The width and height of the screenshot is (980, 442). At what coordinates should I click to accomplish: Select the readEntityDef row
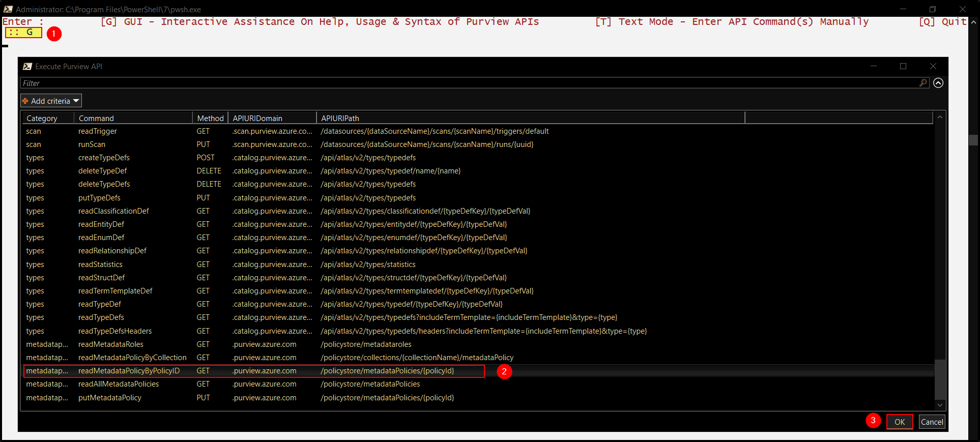point(478,224)
